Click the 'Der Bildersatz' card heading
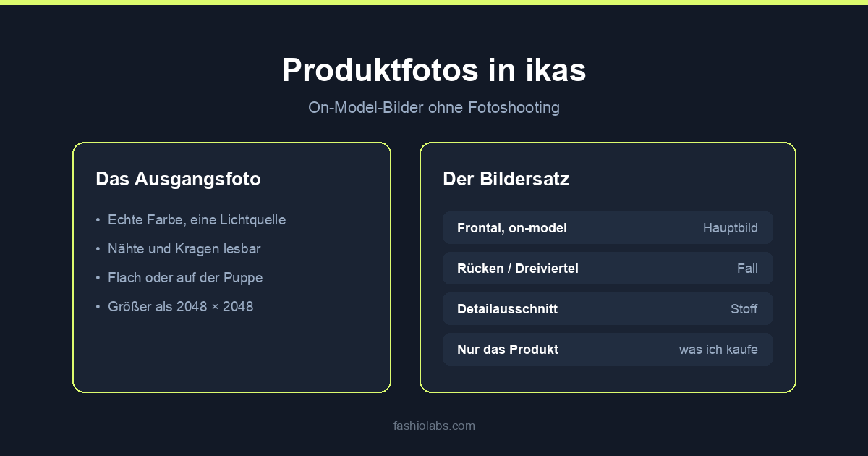Image resolution: width=868 pixels, height=456 pixels. [x=506, y=179]
